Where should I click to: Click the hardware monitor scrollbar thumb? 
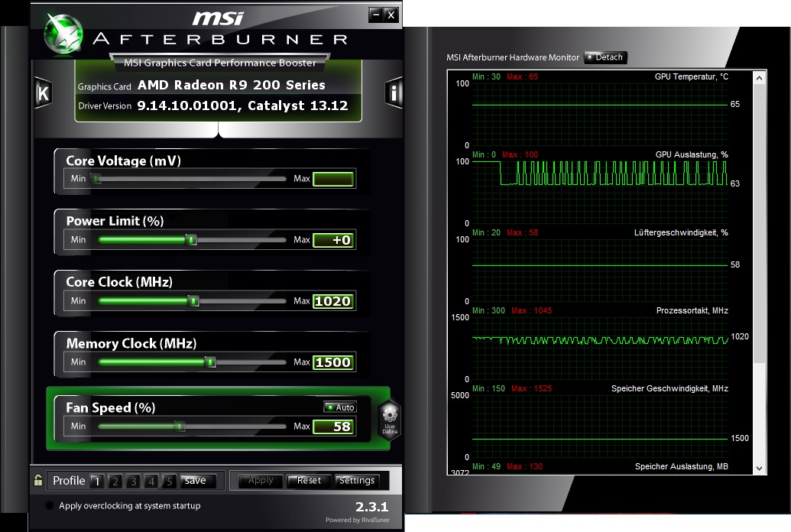(x=759, y=223)
